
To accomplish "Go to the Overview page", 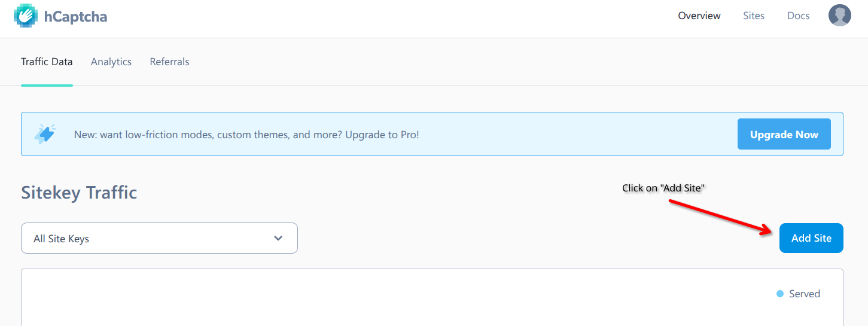I will click(699, 16).
